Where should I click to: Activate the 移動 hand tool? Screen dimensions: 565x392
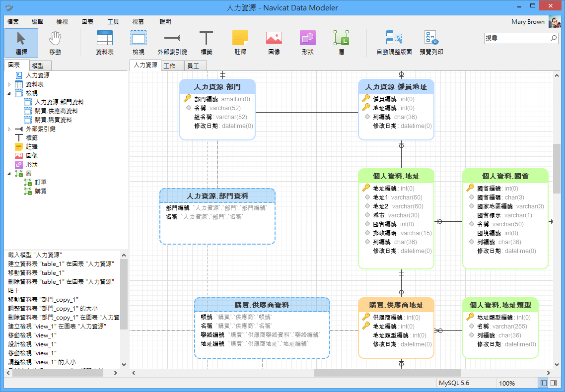(x=55, y=42)
